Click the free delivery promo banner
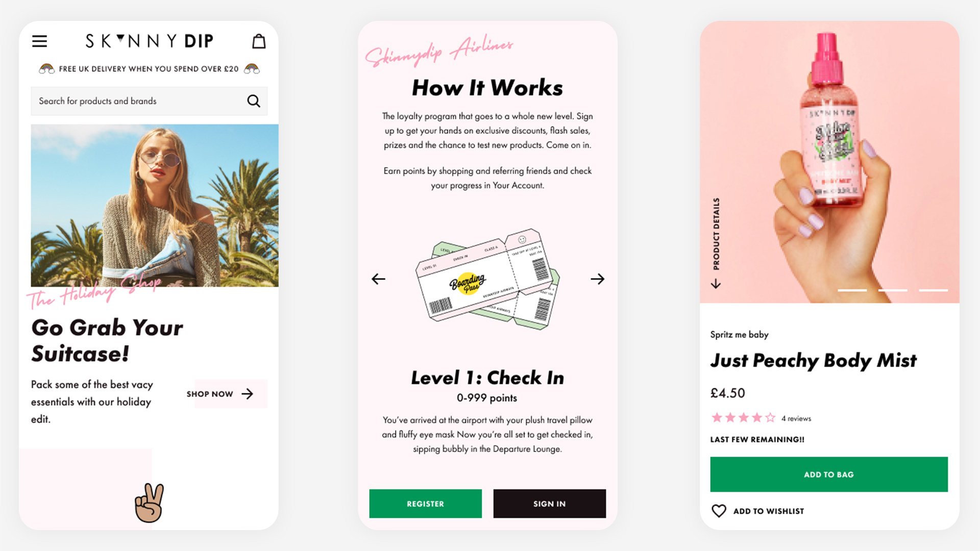The image size is (980, 551). click(150, 69)
